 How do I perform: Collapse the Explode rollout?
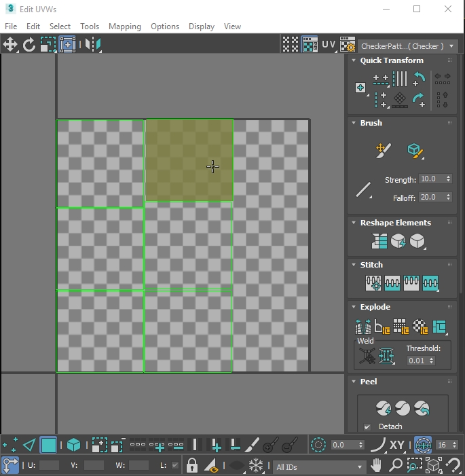coord(354,307)
